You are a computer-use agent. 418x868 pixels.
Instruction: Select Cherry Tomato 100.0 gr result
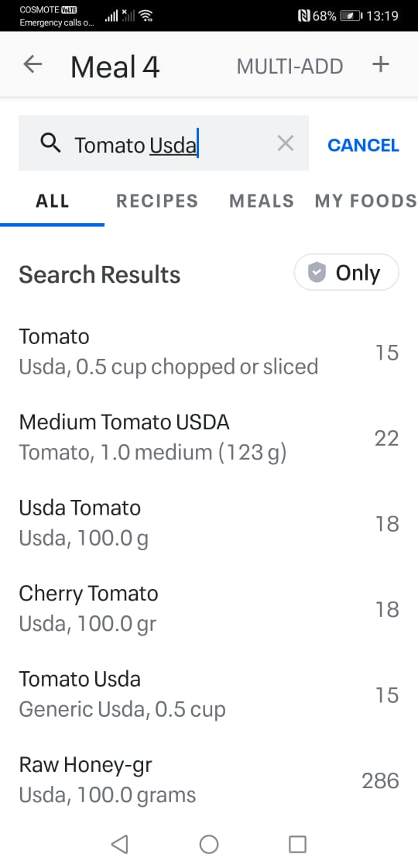tap(209, 608)
